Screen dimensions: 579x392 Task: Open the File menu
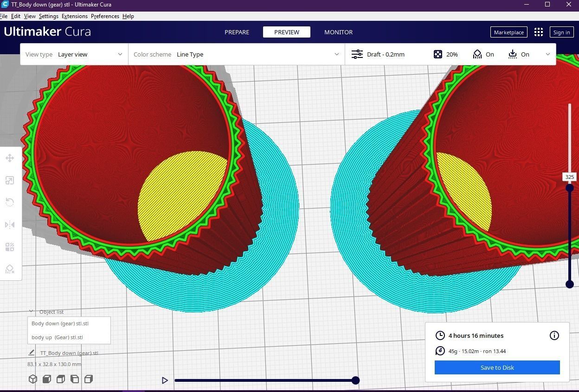(3, 16)
